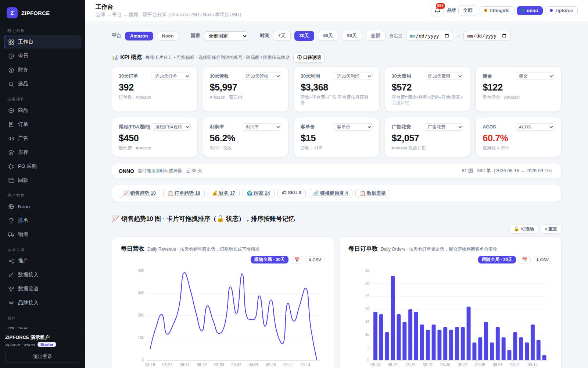
Task: Expand the ACOS card metric dropdown
Action: (x=535, y=127)
